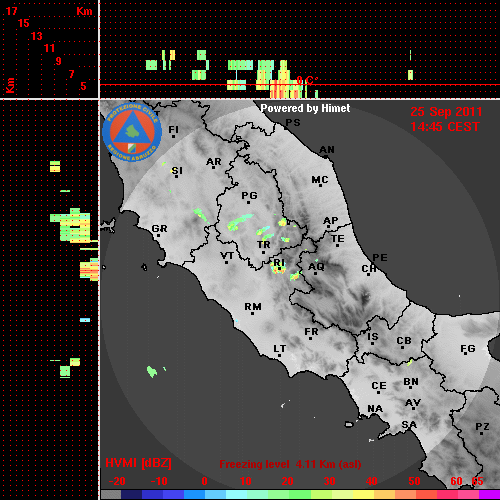
Task: Click the AP province label on map
Action: click(x=331, y=221)
